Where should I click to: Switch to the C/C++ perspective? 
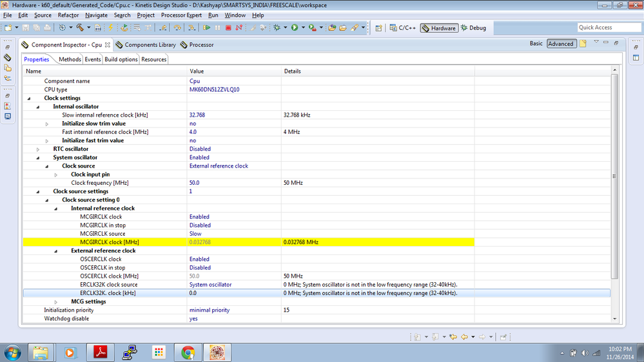coord(402,28)
